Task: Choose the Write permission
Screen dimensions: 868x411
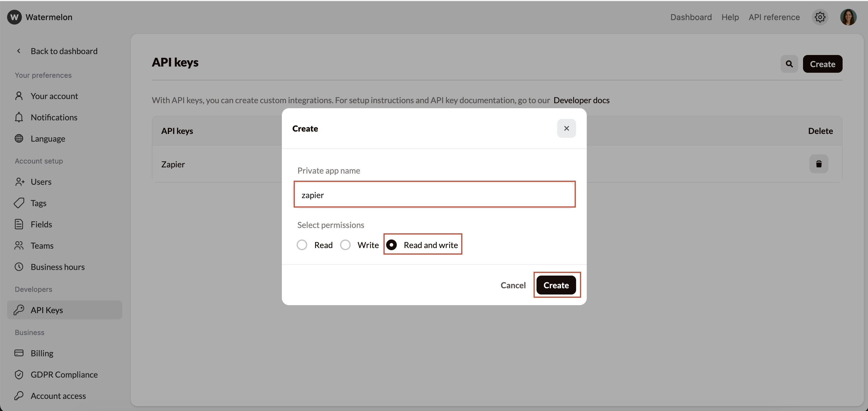Action: 345,245
